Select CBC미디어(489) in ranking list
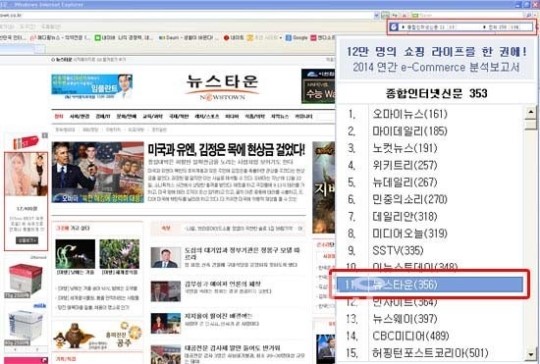Screen dimensions: 540x364 coord(411,336)
